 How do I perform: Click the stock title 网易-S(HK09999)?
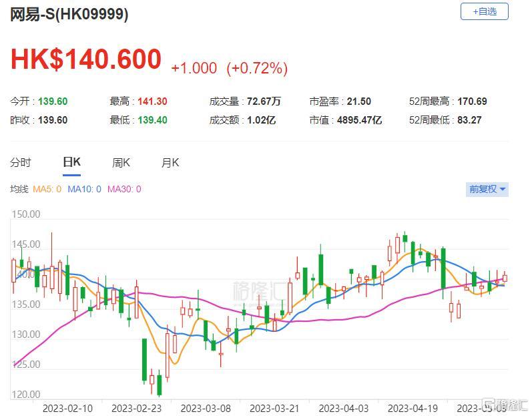69,14
